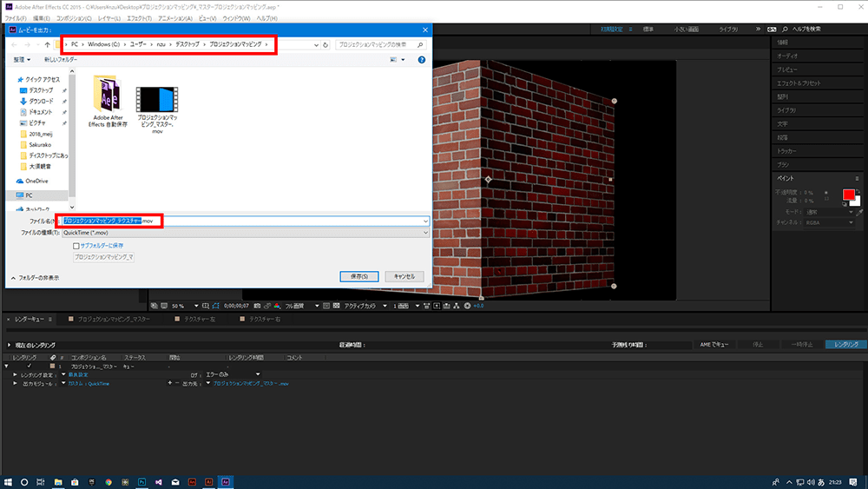
Task: Open the ウィンドウ (Window) menu
Action: pos(236,18)
